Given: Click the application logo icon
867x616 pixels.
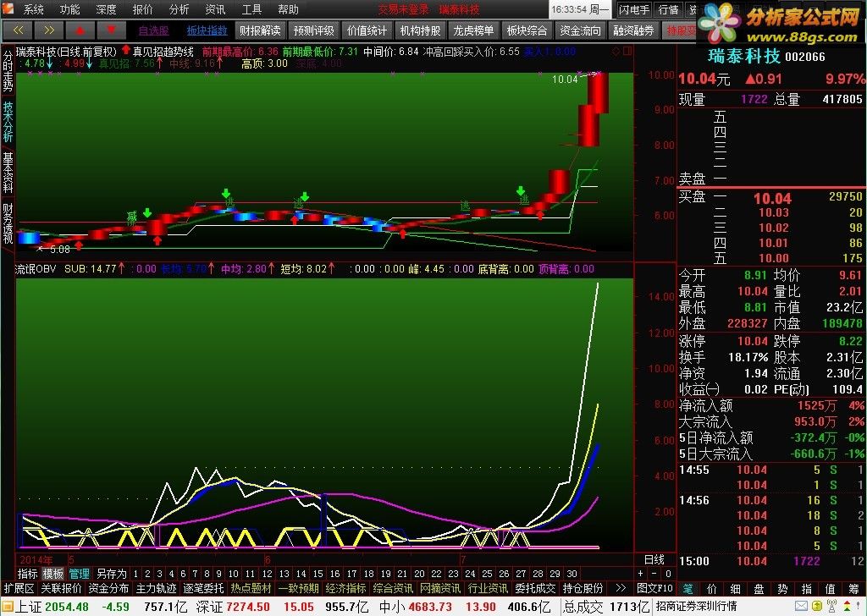Looking at the screenshot, I should 8,8.
